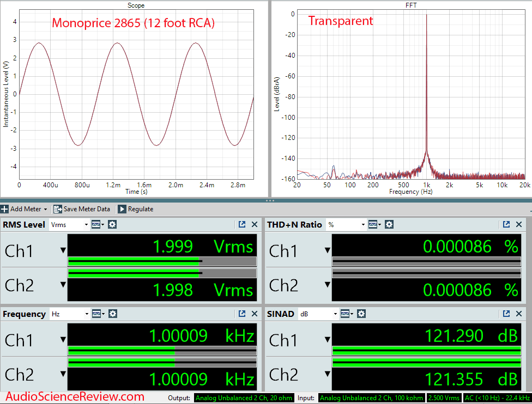The image size is (532, 404).
Task: Close the Frequency meter panel
Action: click(255, 314)
